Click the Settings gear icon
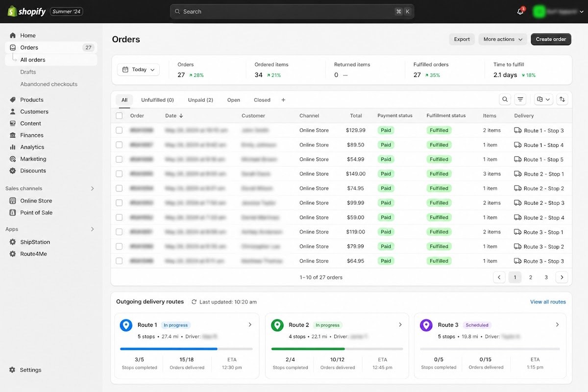This screenshot has height=392, width=588. 12,370
